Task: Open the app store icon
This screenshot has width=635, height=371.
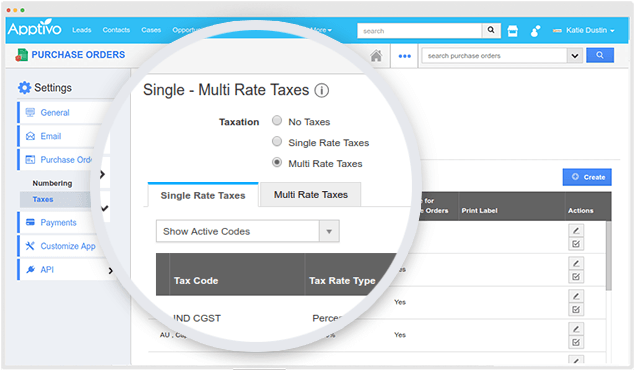Action: (513, 31)
